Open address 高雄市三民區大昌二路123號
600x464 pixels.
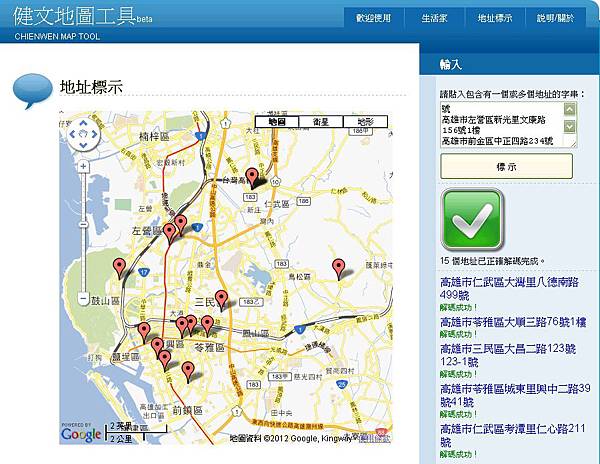pos(508,355)
